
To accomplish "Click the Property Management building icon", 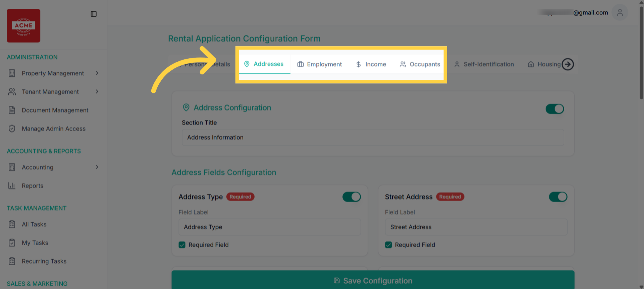I will coord(12,73).
